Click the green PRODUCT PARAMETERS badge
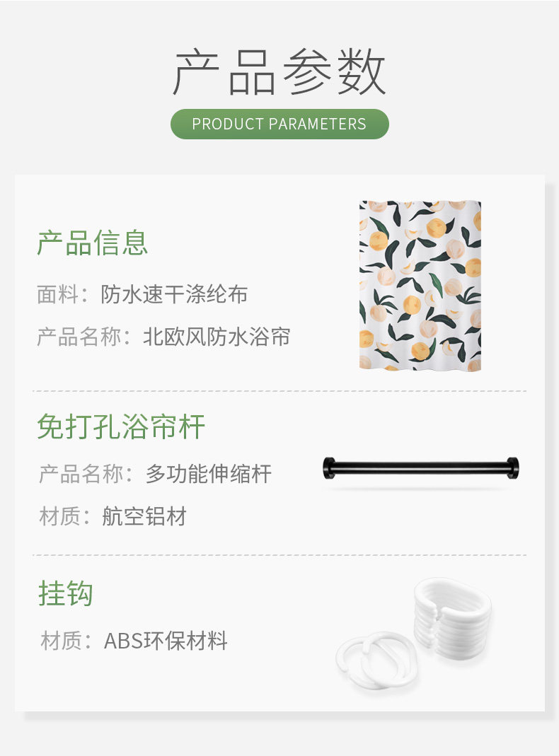The height and width of the screenshot is (756, 559). coord(279,124)
